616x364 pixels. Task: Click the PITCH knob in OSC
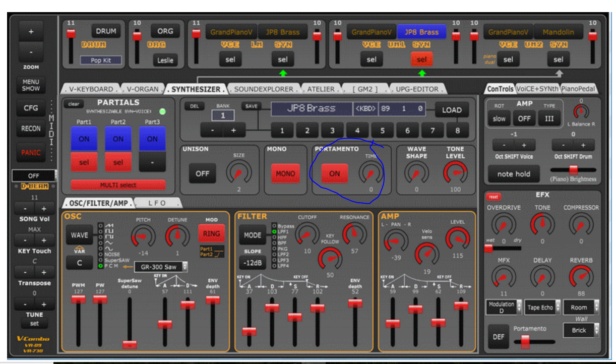click(x=143, y=236)
